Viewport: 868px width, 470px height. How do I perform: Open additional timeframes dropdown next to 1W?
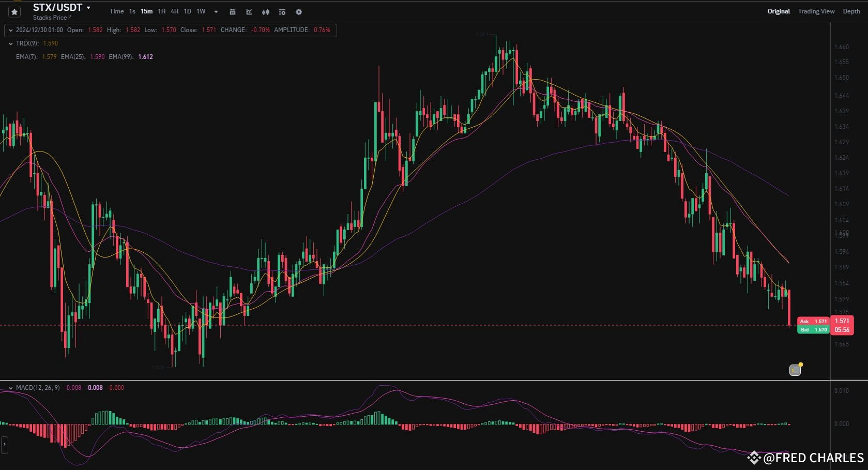[x=215, y=11]
